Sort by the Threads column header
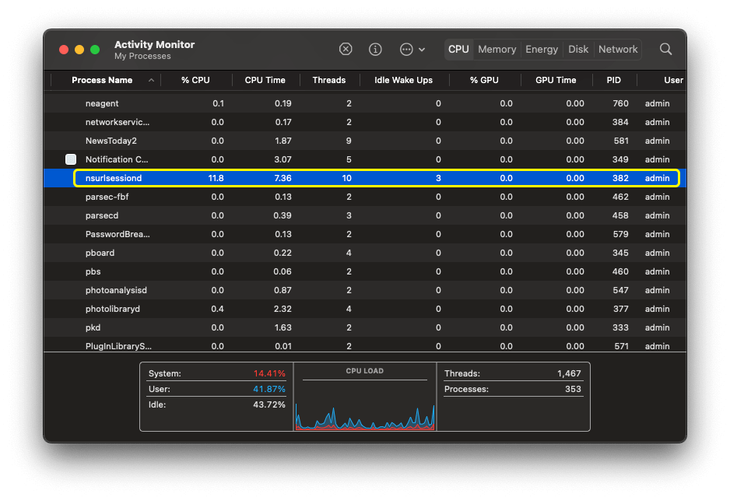Viewport: 730px width, 500px height. (x=328, y=80)
